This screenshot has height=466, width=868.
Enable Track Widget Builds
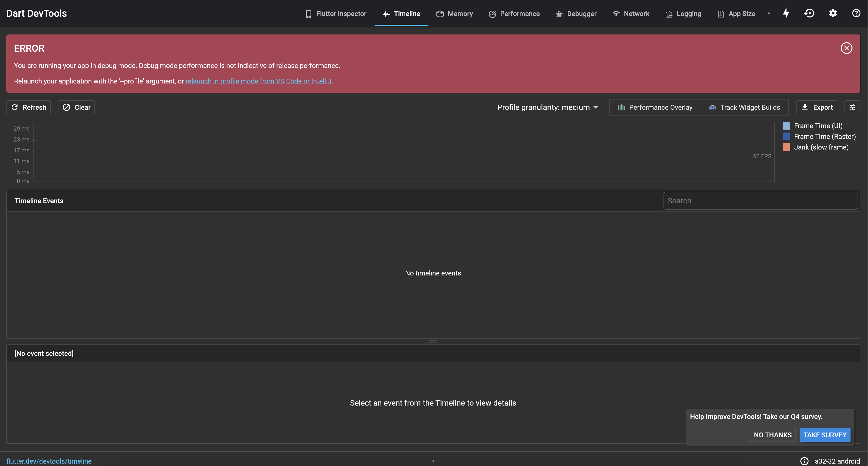(745, 107)
